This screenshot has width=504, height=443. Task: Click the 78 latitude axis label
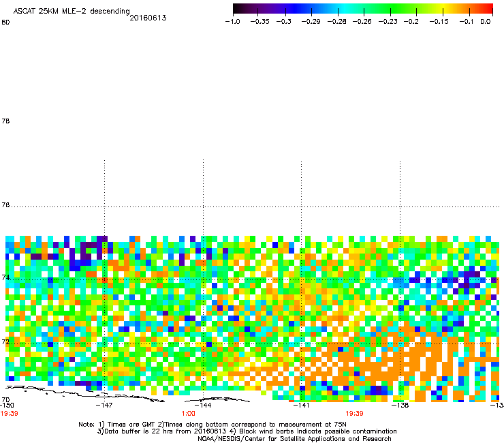pyautogui.click(x=5, y=121)
